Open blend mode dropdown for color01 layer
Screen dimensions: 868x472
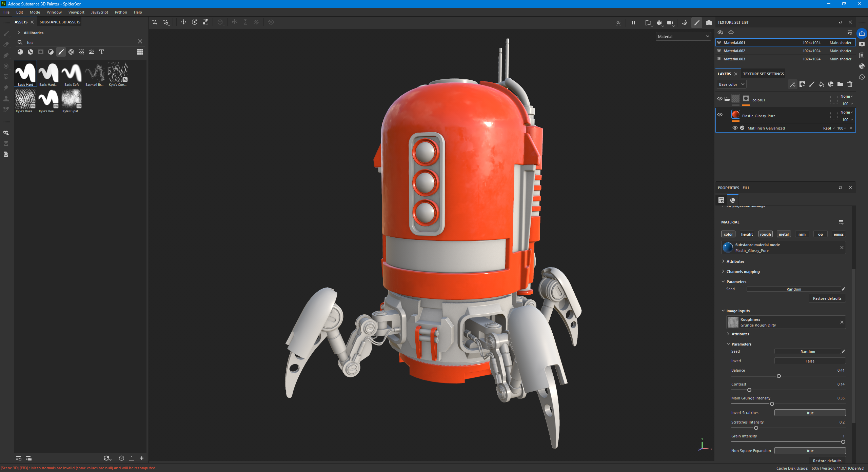coord(846,97)
